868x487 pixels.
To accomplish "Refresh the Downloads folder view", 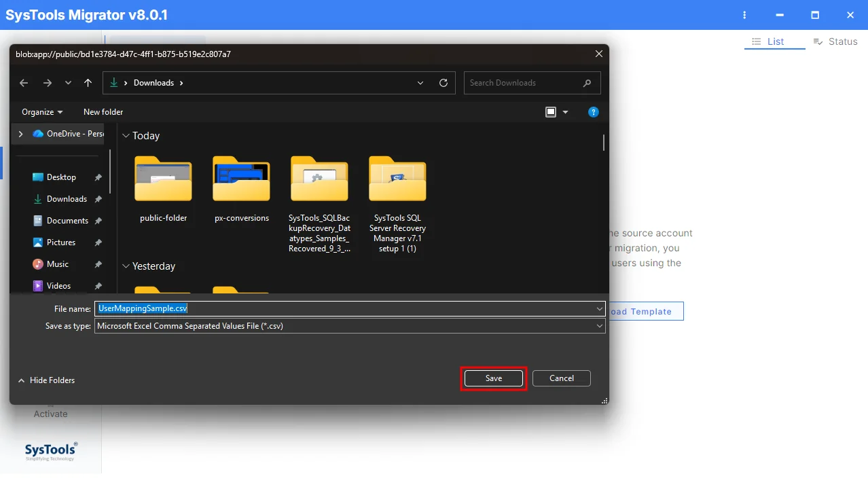I will (444, 83).
